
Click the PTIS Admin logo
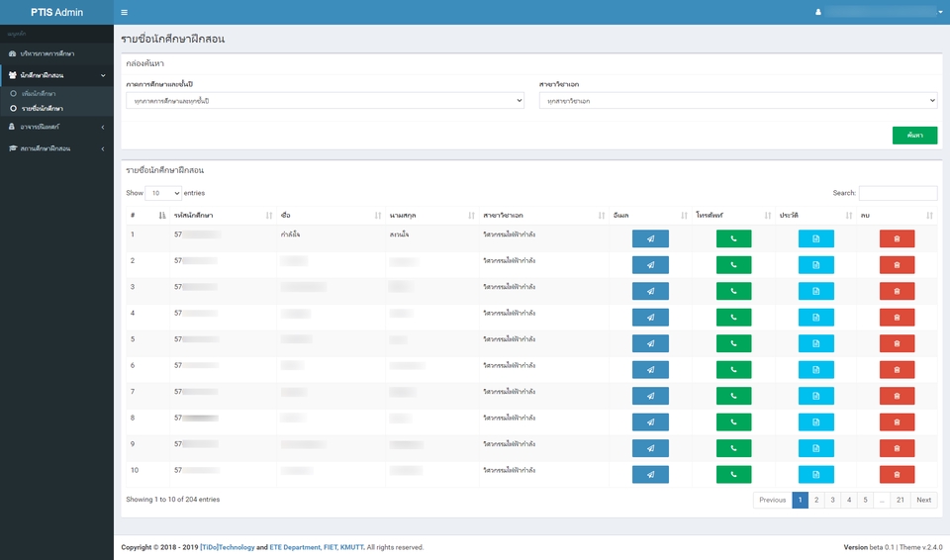point(57,12)
